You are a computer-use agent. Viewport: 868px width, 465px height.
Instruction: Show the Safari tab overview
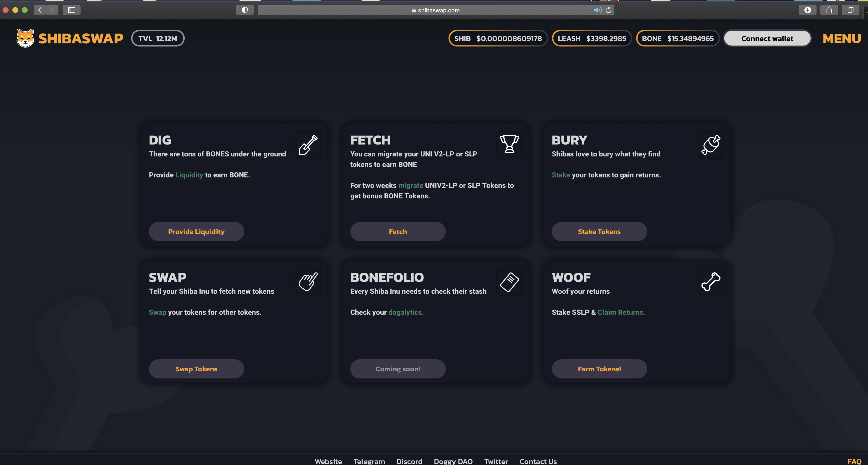click(x=850, y=10)
